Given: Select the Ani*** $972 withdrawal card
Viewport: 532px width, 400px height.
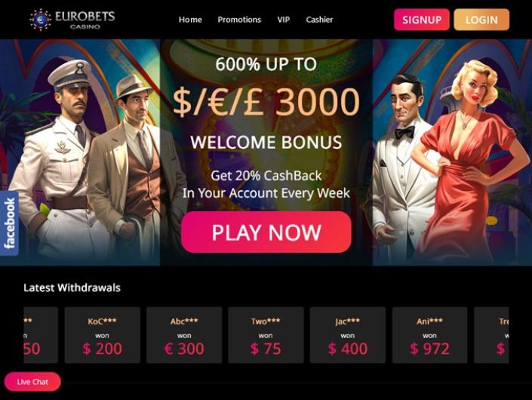Looking at the screenshot, I should pyautogui.click(x=430, y=335).
